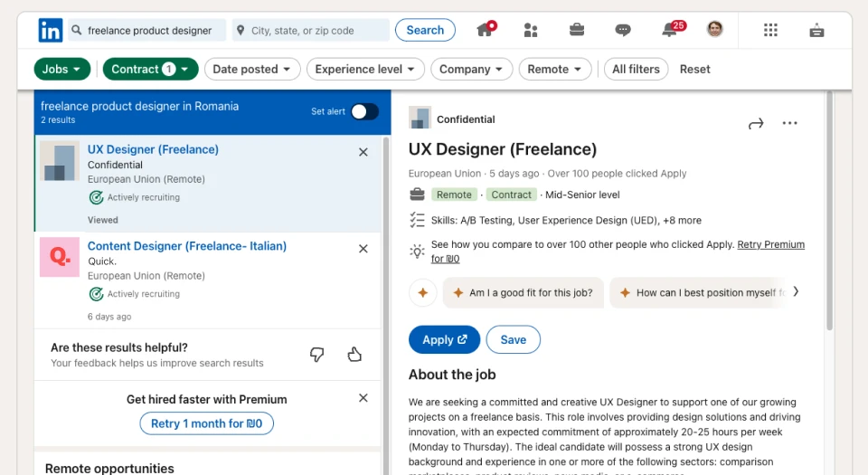Open the apps grid icon
This screenshot has width=868, height=475.
[x=770, y=30]
